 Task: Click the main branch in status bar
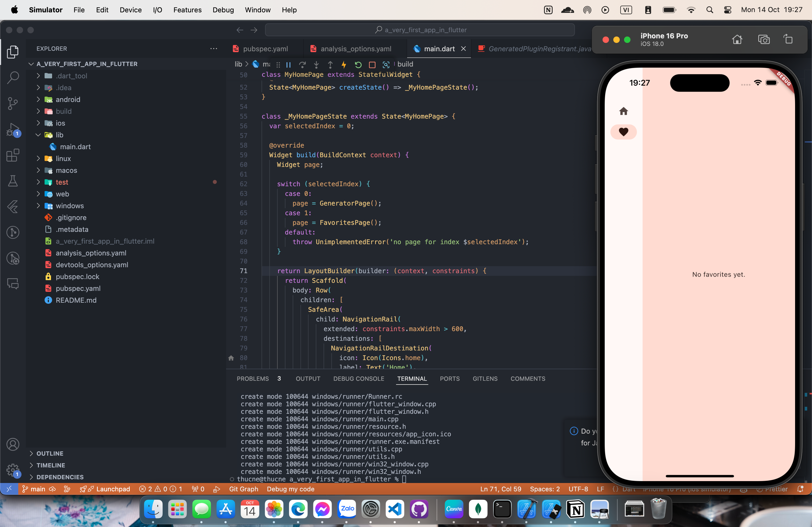pos(34,489)
